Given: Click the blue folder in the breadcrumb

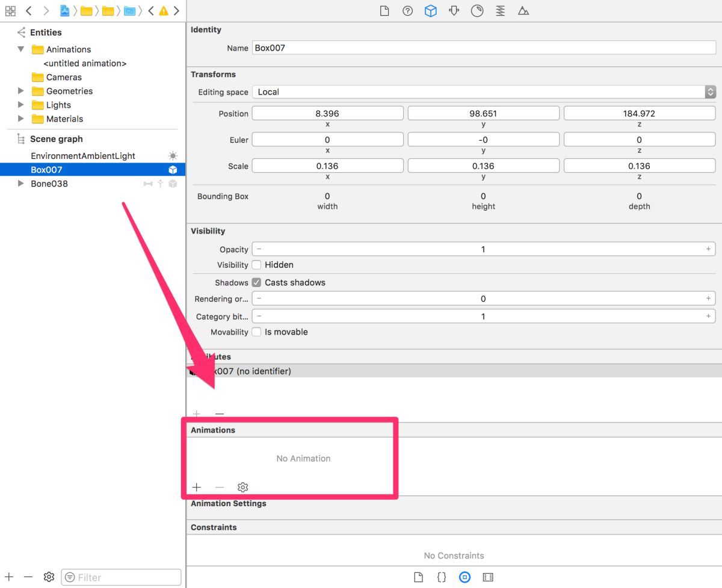Looking at the screenshot, I should point(129,11).
